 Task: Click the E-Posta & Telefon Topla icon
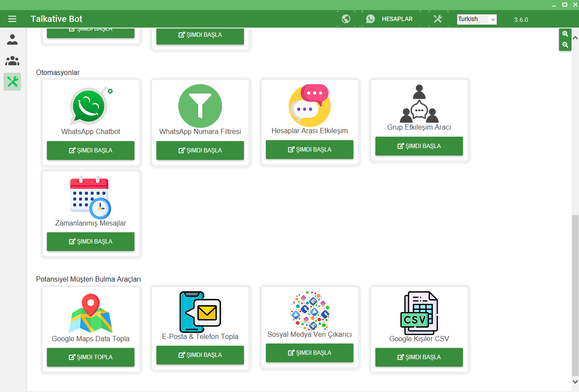(200, 312)
